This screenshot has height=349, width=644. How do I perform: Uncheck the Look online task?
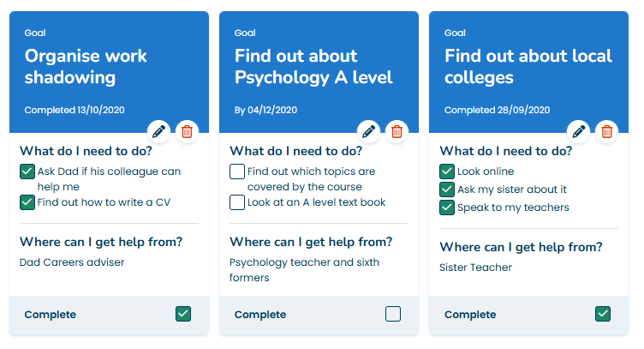point(447,171)
